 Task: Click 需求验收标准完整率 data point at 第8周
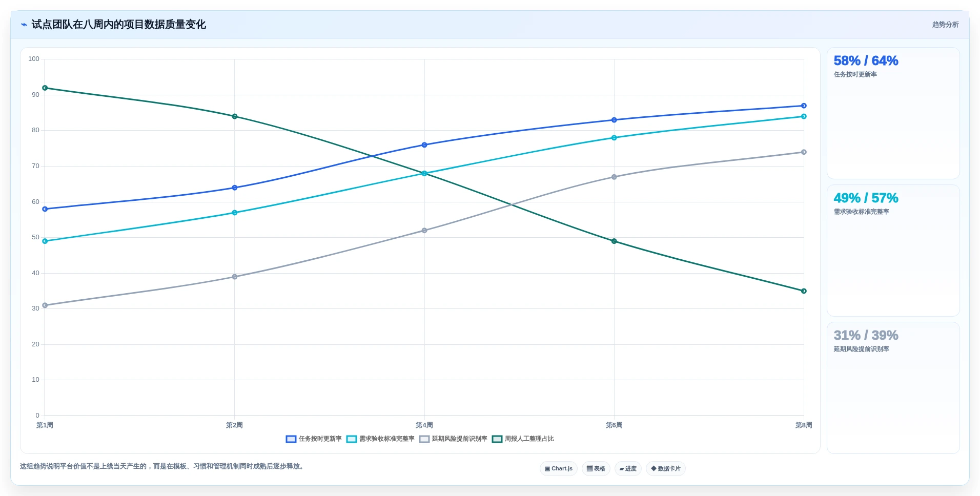(x=804, y=117)
